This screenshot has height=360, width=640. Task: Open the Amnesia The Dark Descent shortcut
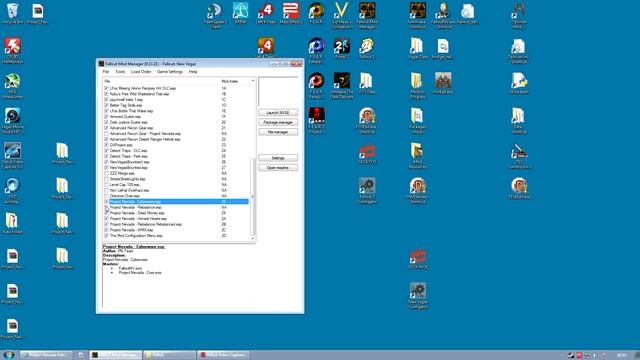pos(342,86)
